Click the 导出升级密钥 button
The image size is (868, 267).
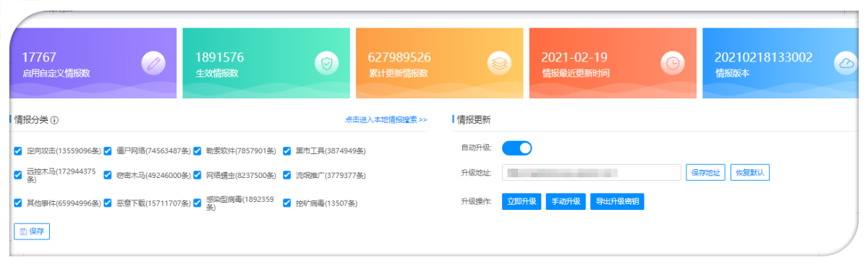click(618, 202)
